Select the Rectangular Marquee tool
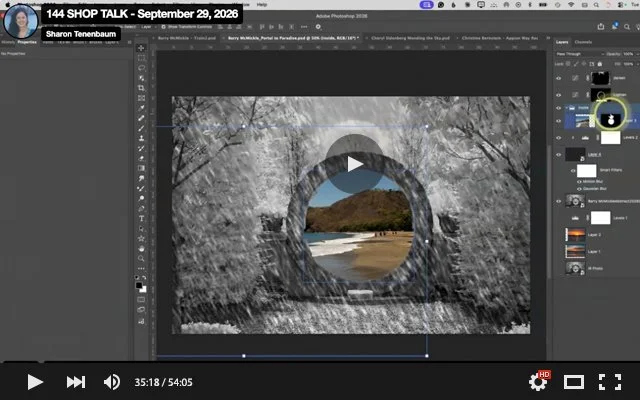This screenshot has height=400, width=640. point(141,58)
